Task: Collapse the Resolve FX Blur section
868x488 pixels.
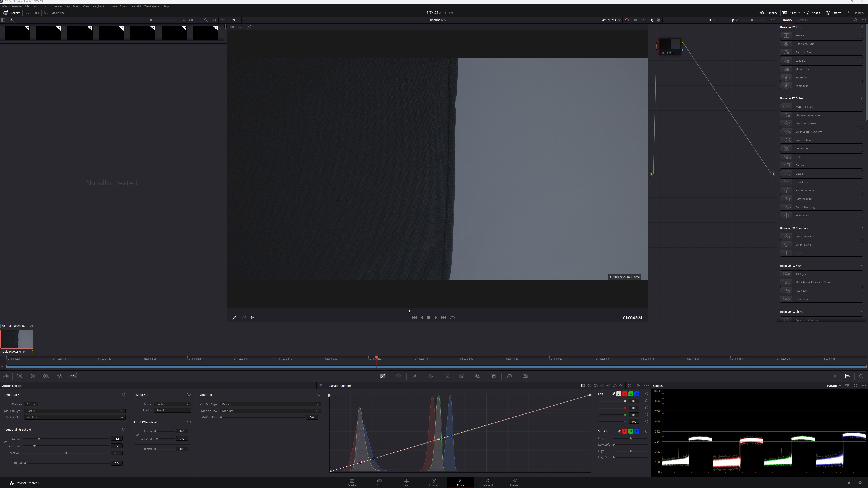Action: 862,27
